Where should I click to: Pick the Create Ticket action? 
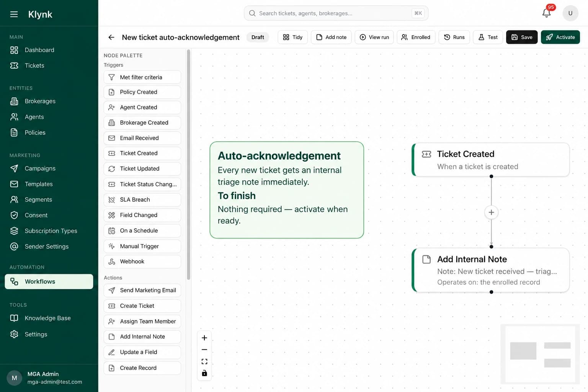tap(142, 306)
